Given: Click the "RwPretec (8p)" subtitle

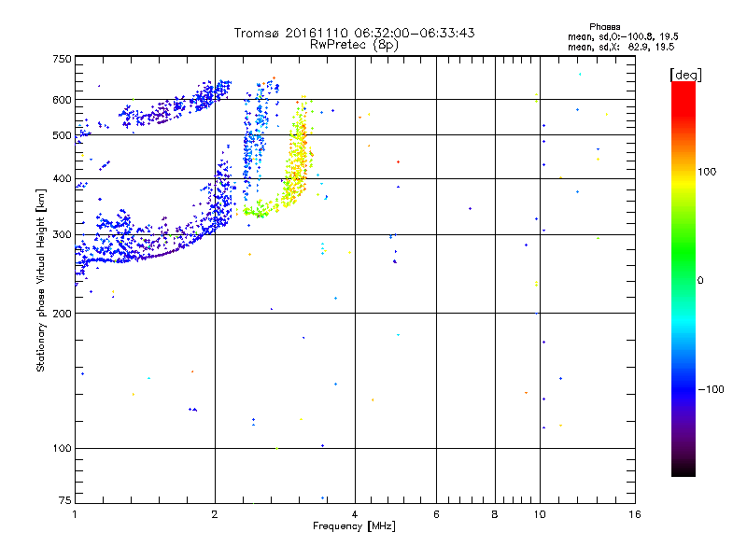Looking at the screenshot, I should (x=354, y=45).
